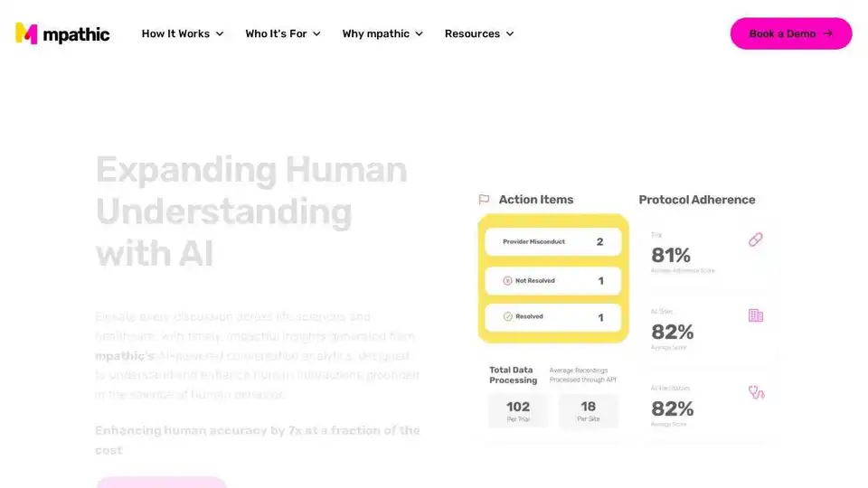Open the How It Works menu item
This screenshot has width=868, height=488.
point(183,33)
